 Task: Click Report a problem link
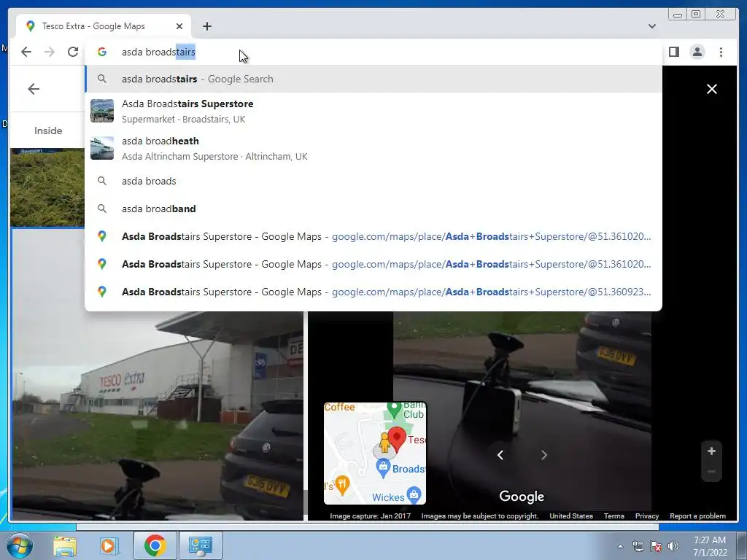[697, 516]
